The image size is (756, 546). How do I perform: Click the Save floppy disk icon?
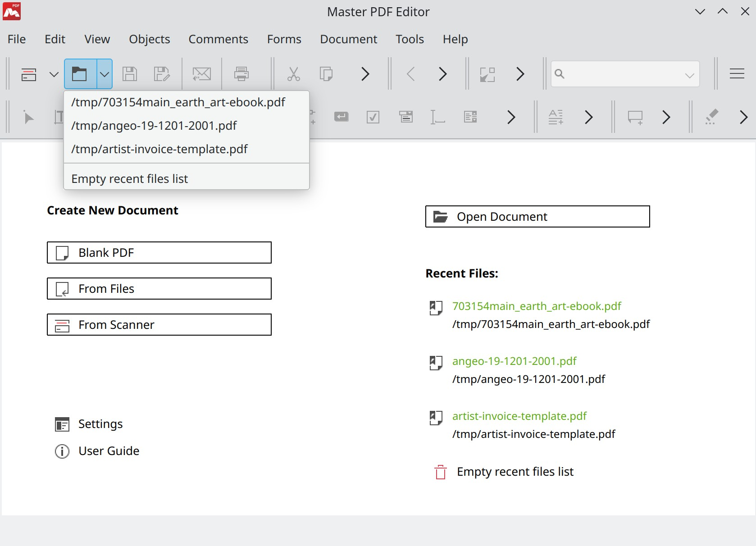point(130,74)
